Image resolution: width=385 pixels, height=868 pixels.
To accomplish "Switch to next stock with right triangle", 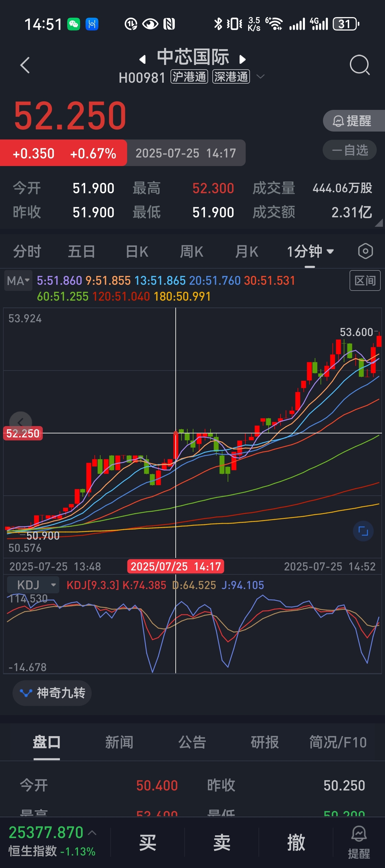I will point(242,59).
